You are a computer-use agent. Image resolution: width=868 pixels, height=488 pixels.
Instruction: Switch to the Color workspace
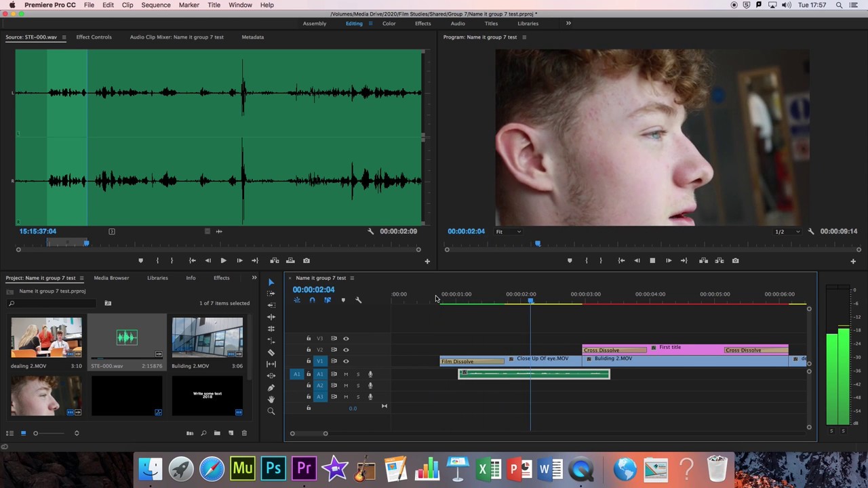point(389,24)
